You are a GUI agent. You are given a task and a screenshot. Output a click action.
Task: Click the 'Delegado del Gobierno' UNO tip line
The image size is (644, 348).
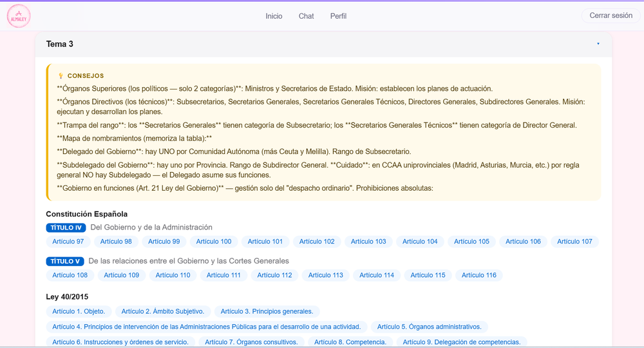(234, 151)
